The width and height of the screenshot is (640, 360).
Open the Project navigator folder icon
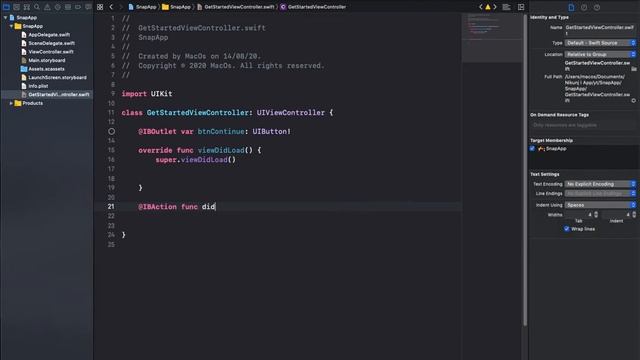point(6,7)
